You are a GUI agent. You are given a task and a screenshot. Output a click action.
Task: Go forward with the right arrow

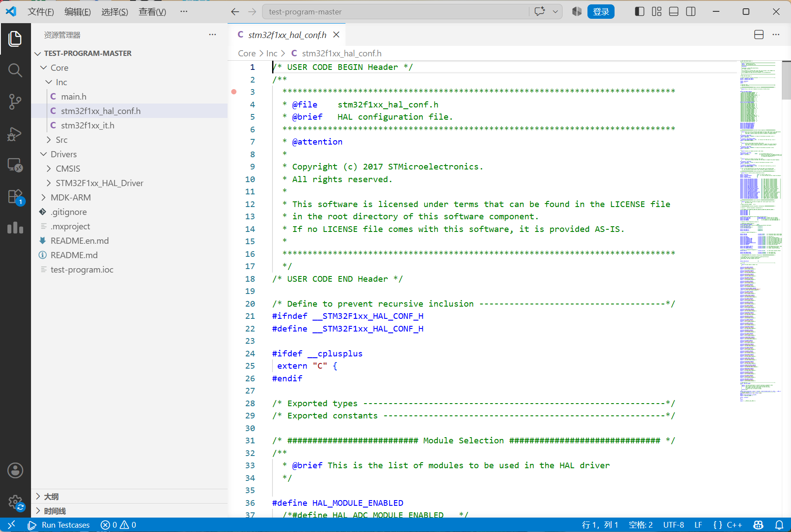pos(252,12)
